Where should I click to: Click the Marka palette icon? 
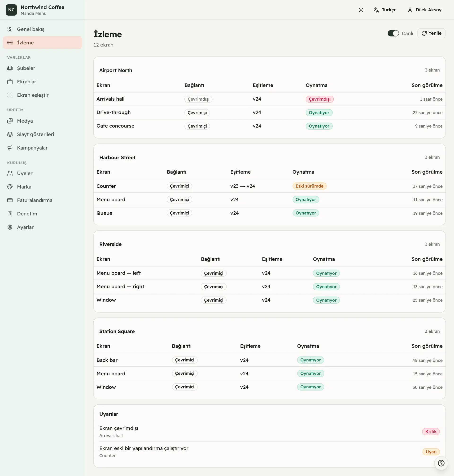10,187
